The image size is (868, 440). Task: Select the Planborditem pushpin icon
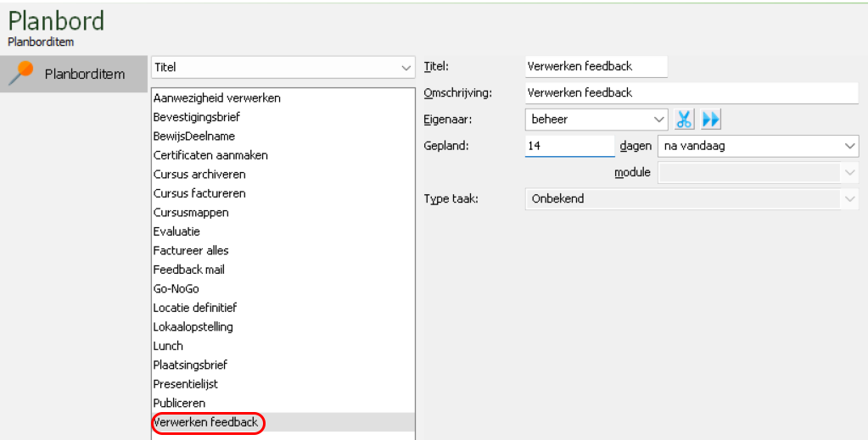[21, 74]
